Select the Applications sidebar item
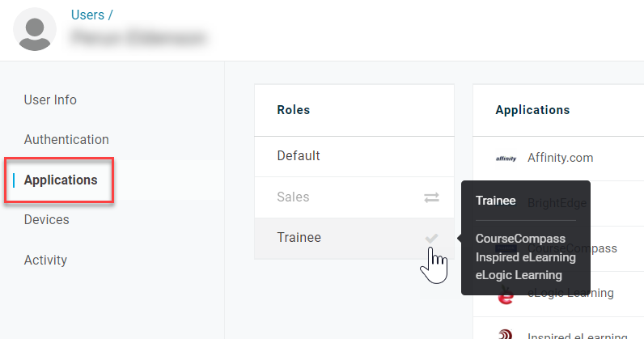The image size is (644, 339). tap(61, 180)
